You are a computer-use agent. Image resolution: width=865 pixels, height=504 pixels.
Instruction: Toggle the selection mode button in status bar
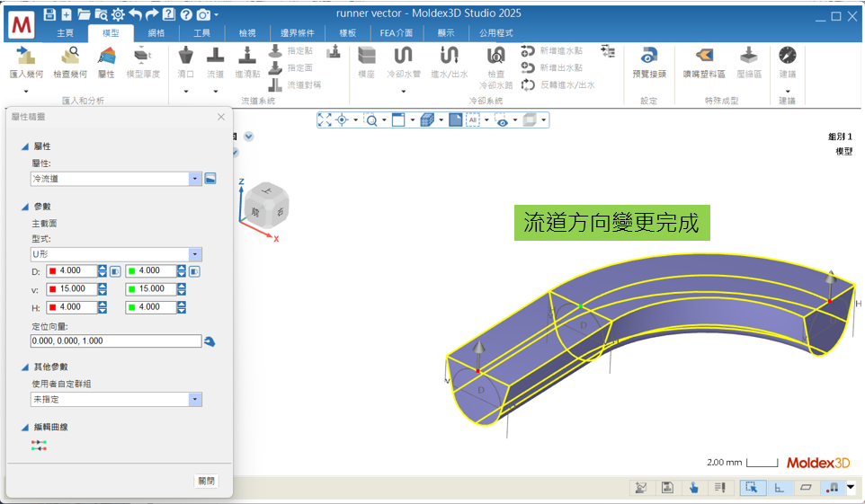[x=750, y=487]
